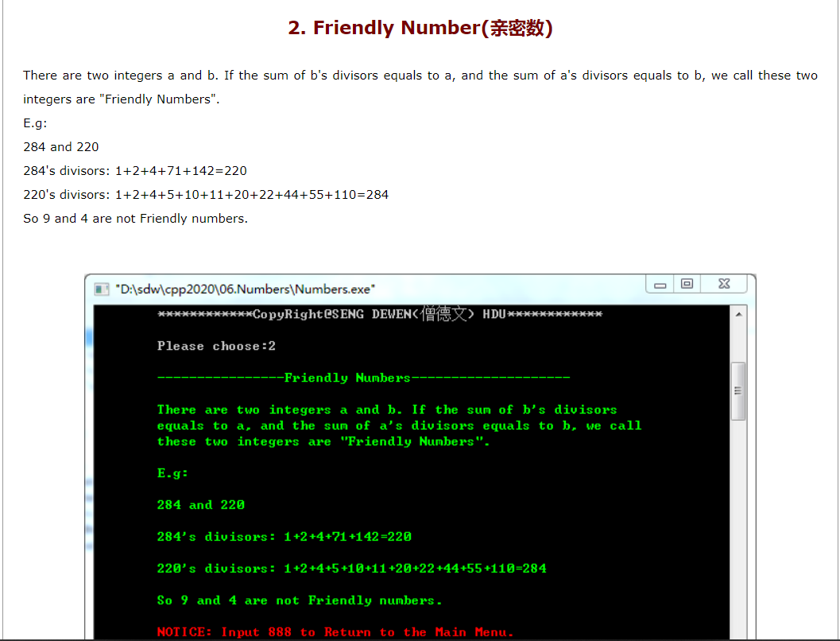The image size is (840, 641).
Task: Click console line "284 and 220"
Action: click(x=201, y=505)
